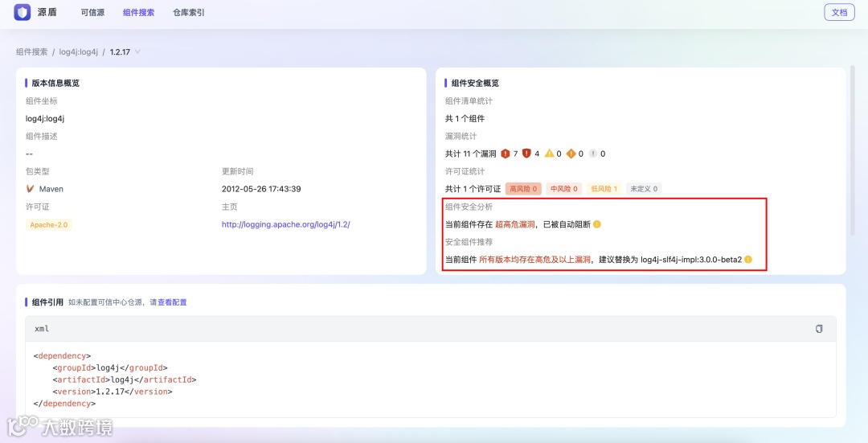Click the groupId line in xml code
Screen dimensions: 868x443
click(x=110, y=367)
